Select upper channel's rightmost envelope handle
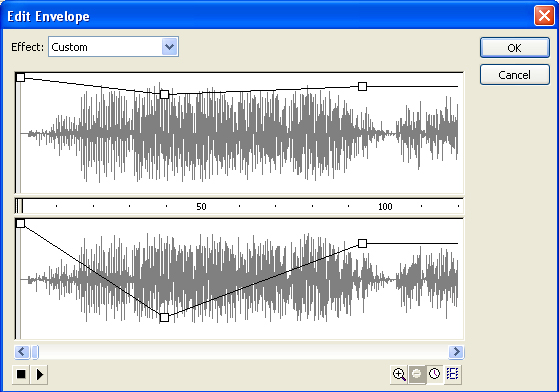This screenshot has width=559, height=392. pos(362,86)
